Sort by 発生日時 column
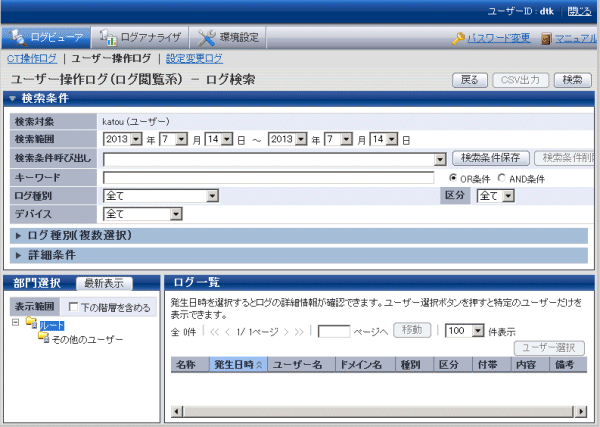Image resolution: width=600 pixels, height=427 pixels. tap(238, 364)
